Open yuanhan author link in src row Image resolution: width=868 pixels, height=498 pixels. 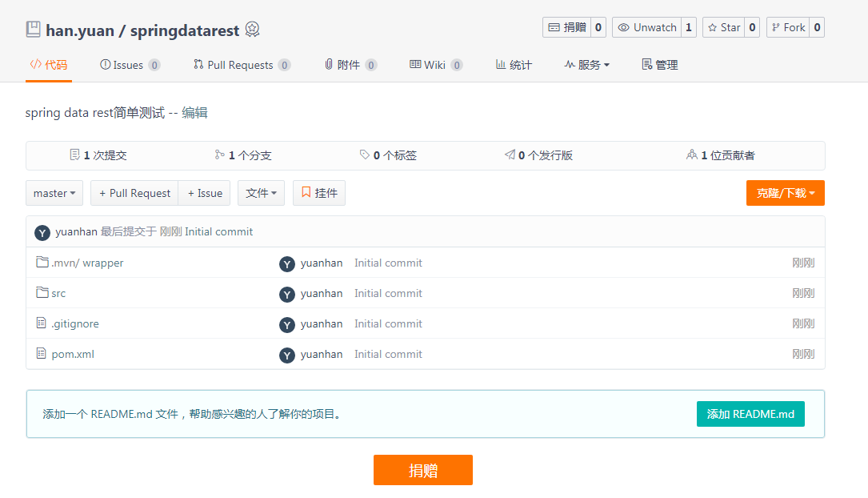pyautogui.click(x=322, y=294)
